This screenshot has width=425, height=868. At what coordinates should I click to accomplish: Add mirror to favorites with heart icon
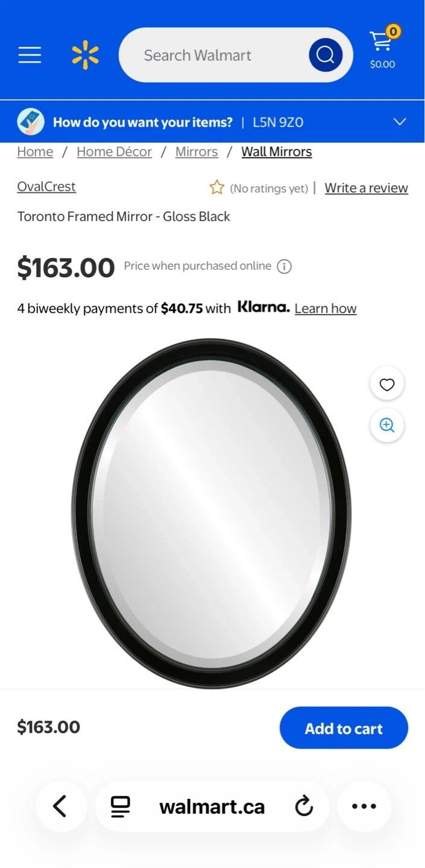[x=387, y=384]
